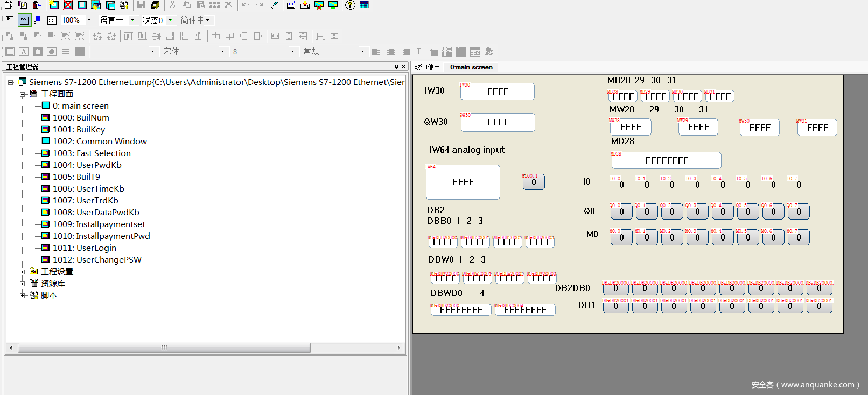
Task: Select 1011: UserLogin in project tree
Action: pos(85,248)
